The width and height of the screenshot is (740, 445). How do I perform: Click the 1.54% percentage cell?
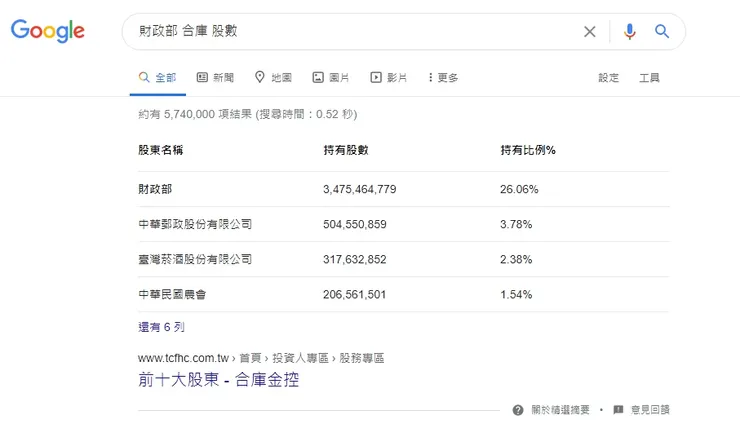coord(516,294)
